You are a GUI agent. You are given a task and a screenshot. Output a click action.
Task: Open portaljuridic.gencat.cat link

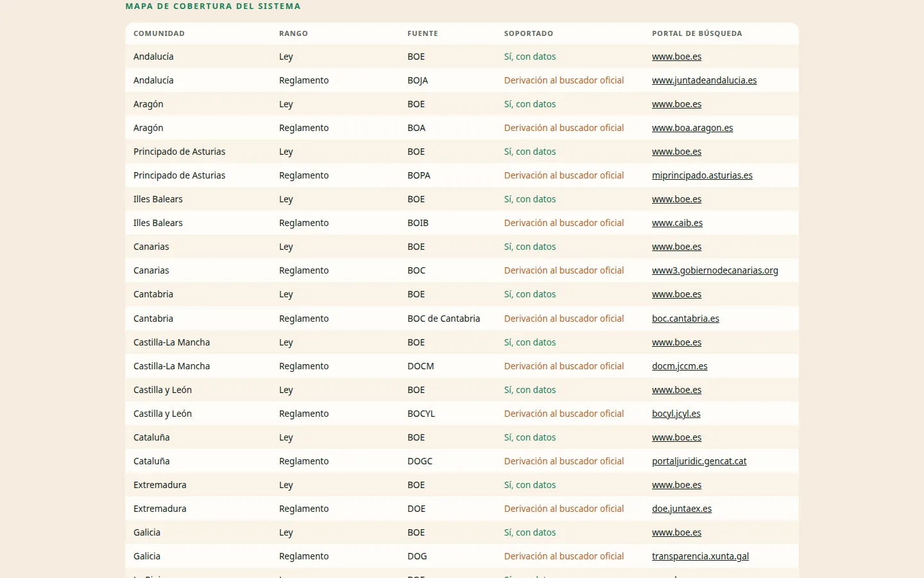point(699,461)
